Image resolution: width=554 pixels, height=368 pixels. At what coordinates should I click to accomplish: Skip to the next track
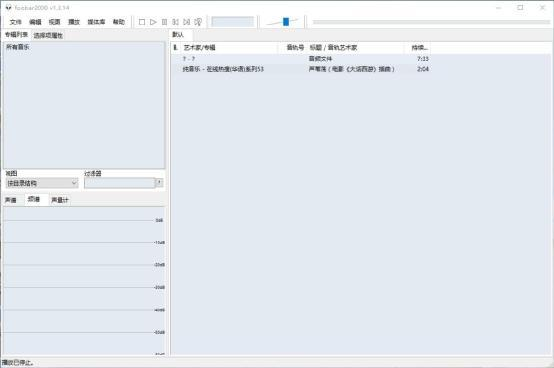[x=187, y=22]
